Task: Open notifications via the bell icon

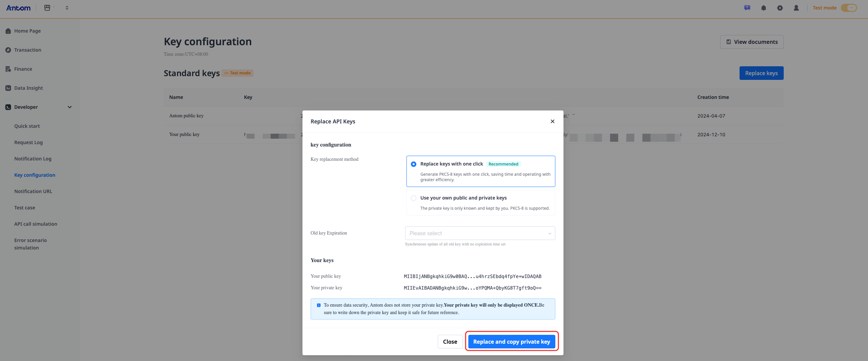Action: (763, 7)
